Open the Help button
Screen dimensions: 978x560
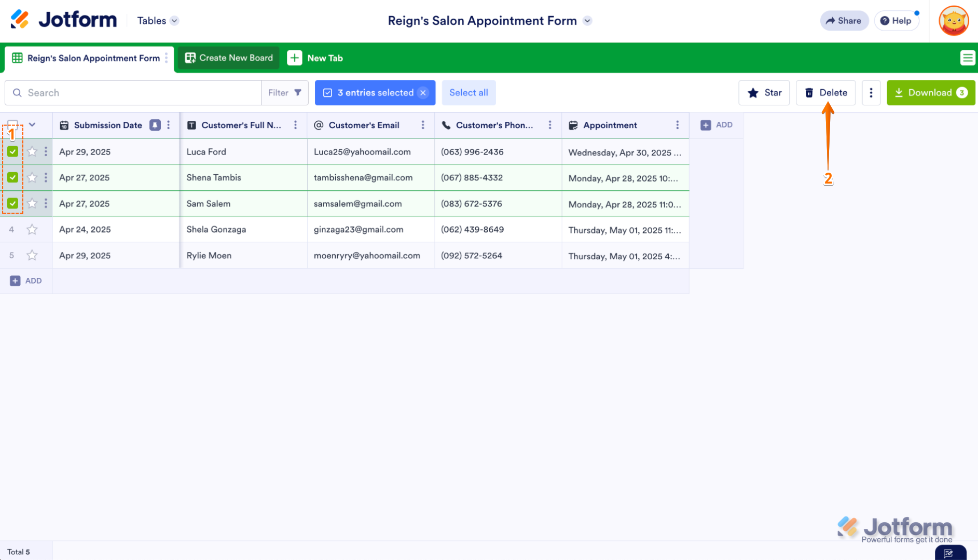[896, 21]
